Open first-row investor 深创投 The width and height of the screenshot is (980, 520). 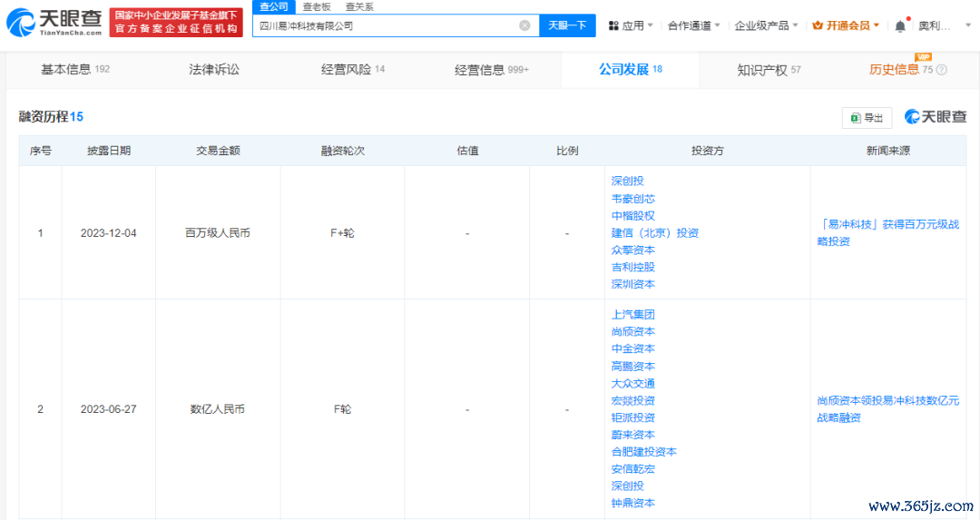click(x=628, y=181)
